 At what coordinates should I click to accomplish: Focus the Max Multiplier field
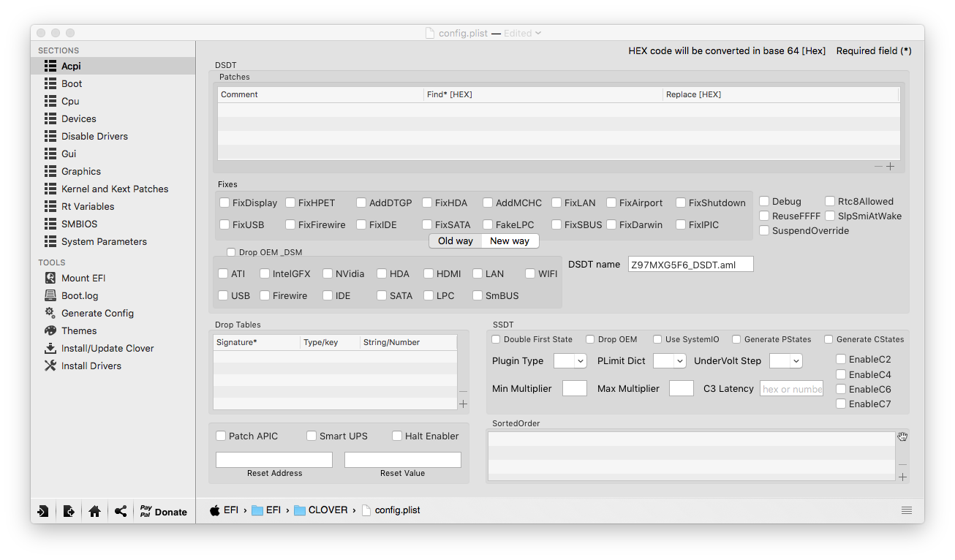(x=682, y=388)
